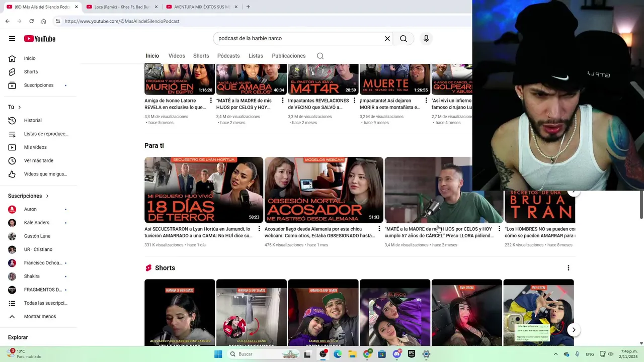Open the ENG language indicator in tray
Screen dimensions: 644x362
tap(590, 354)
